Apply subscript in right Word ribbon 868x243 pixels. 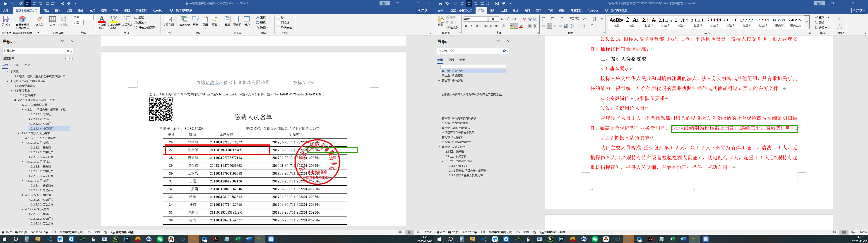tap(491, 26)
